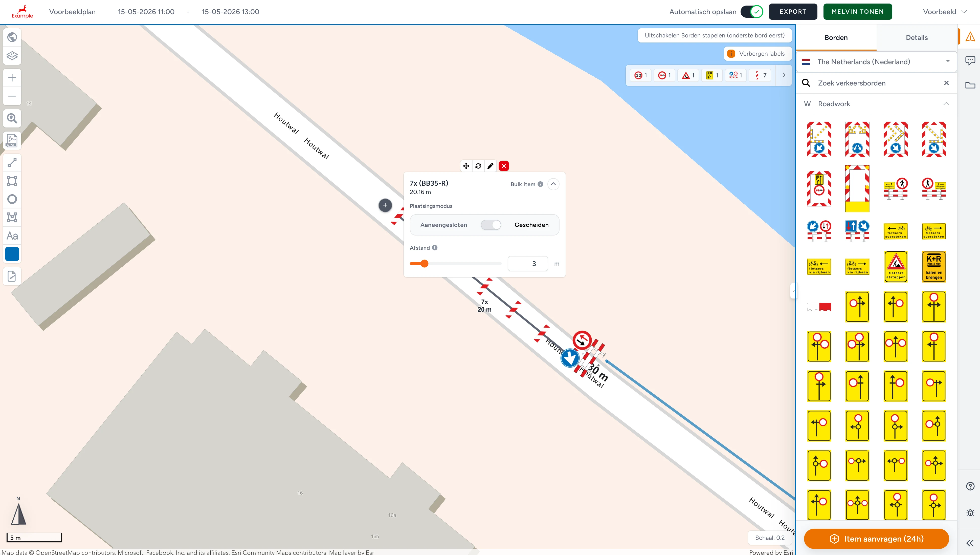This screenshot has height=555, width=980.
Task: Click the plus add-point handle on map
Action: (x=385, y=205)
